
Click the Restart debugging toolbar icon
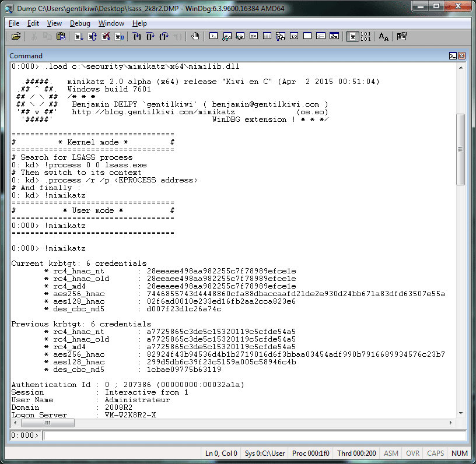(x=92, y=36)
